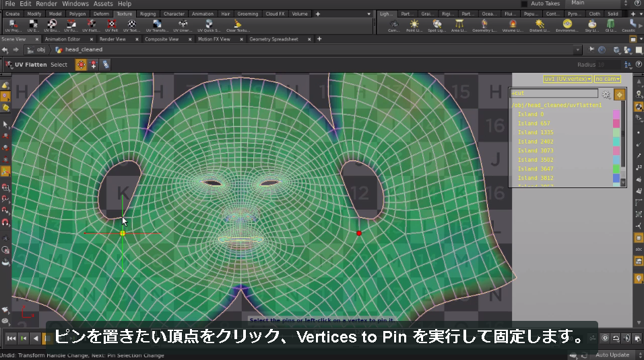The width and height of the screenshot is (644, 360).
Task: Click the red pin on the right cheek
Action: [359, 233]
